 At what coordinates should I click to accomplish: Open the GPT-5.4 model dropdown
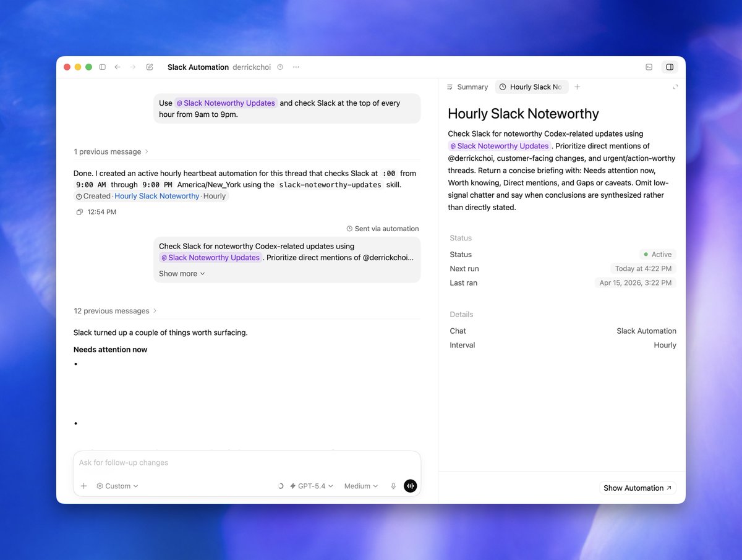click(312, 486)
